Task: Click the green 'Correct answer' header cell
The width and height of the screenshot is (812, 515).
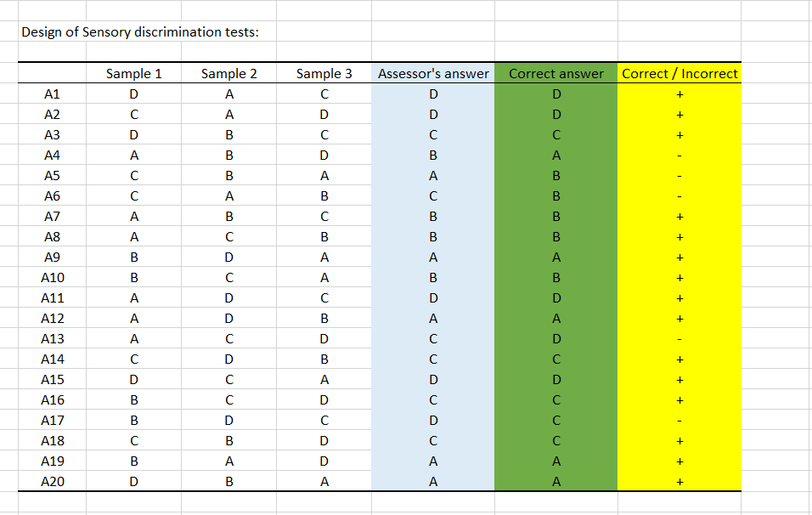Action: tap(555, 74)
